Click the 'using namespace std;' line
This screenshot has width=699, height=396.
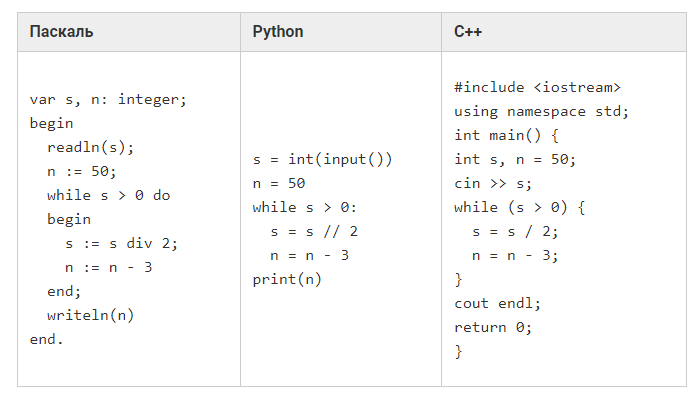point(541,111)
